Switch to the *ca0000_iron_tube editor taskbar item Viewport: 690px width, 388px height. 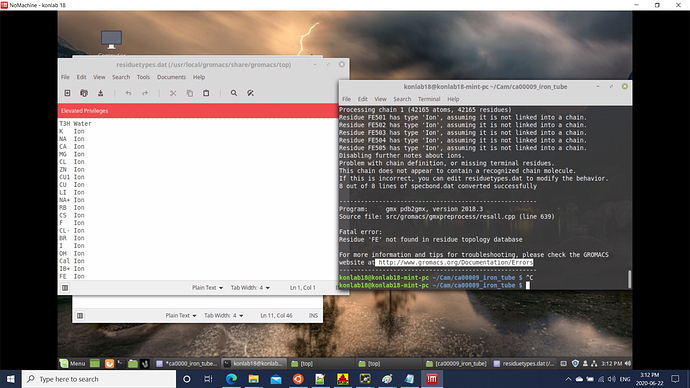[x=187, y=363]
